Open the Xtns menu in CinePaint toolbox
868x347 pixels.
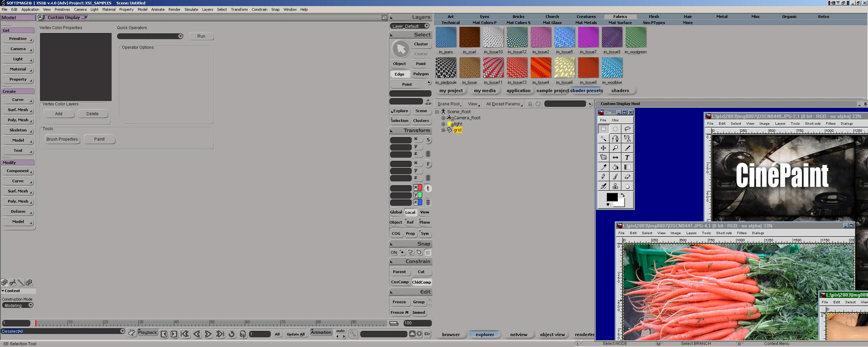[x=615, y=120]
